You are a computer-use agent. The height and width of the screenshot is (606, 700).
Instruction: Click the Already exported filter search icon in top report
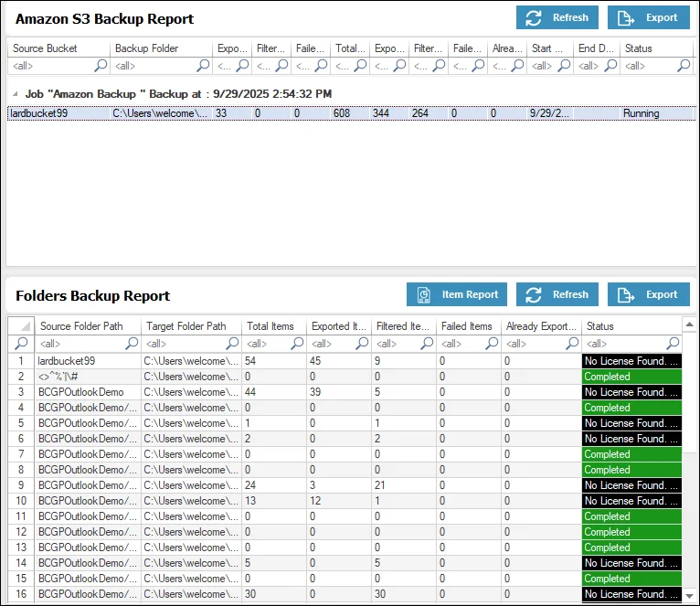point(518,66)
